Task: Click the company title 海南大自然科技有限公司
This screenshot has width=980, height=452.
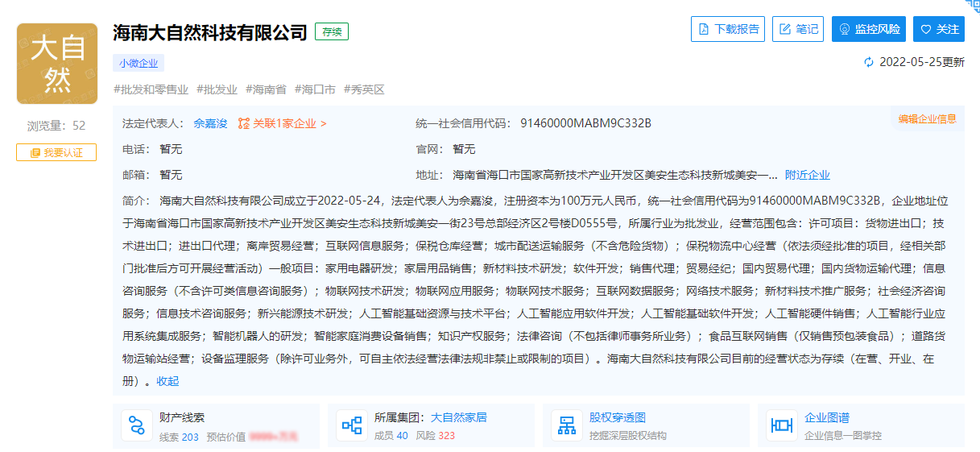Action: 210,32
